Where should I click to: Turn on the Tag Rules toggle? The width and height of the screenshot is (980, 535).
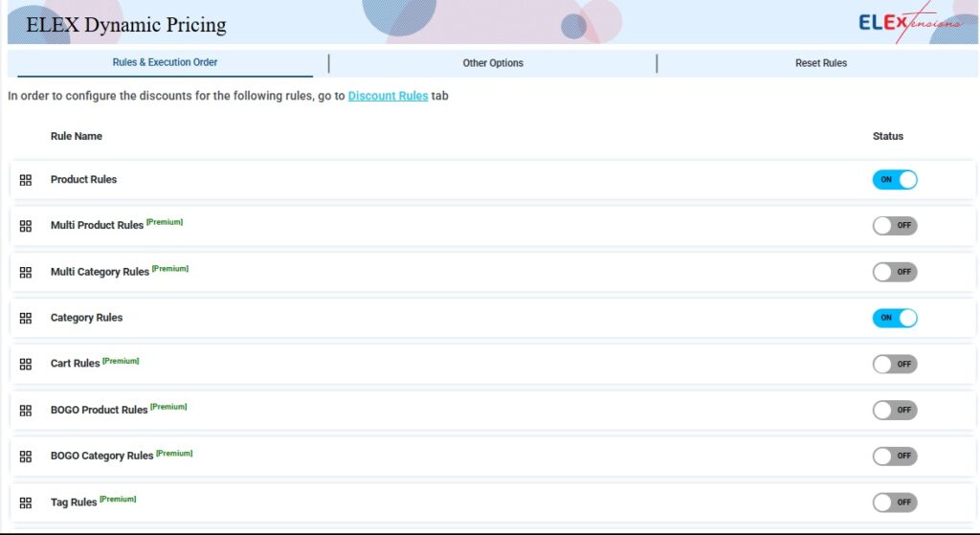(894, 502)
